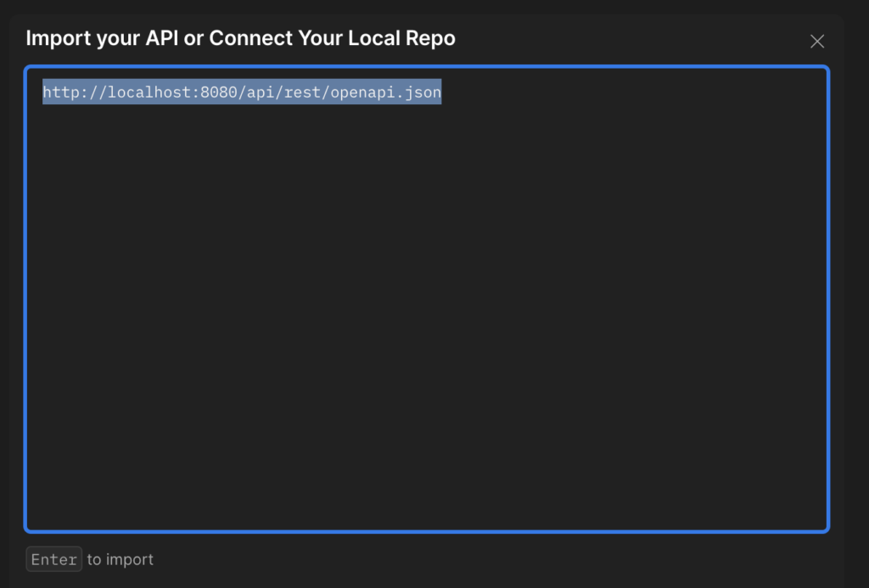Viewport: 869px width, 588px height.
Task: Click the word 'or' in dialog title
Action: click(192, 38)
